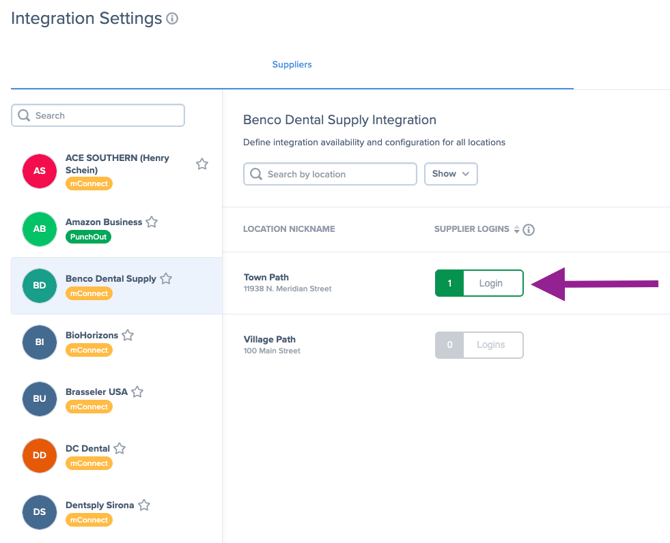Click the AB avatar for Amazon Business
The image size is (670, 543).
pyautogui.click(x=39, y=229)
